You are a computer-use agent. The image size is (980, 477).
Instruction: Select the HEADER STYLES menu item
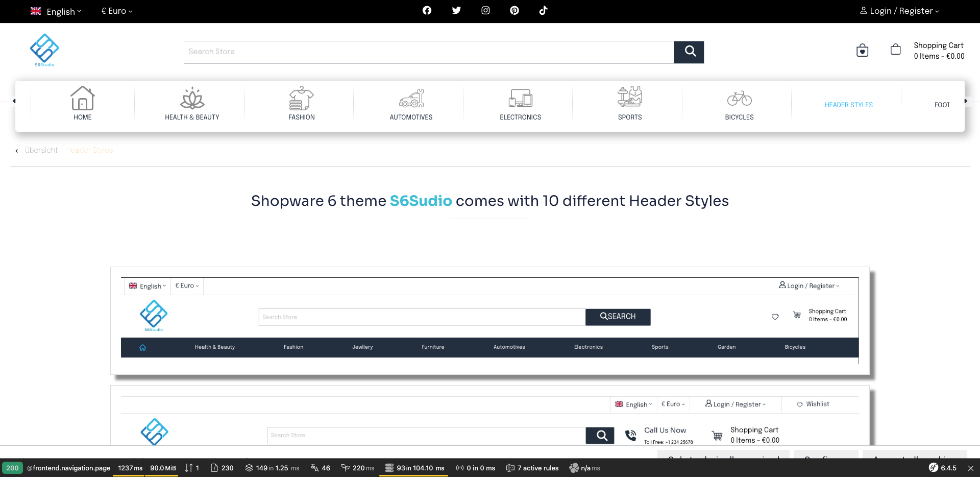[848, 105]
